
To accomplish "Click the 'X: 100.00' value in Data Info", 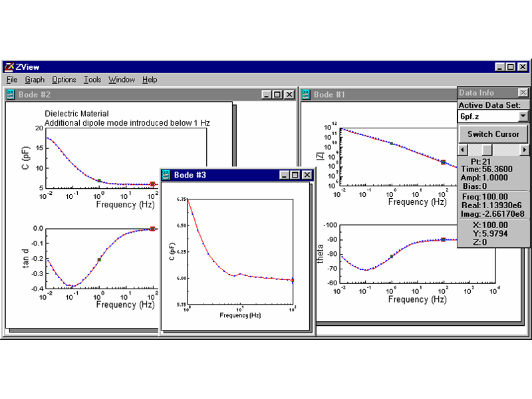I will (490, 225).
